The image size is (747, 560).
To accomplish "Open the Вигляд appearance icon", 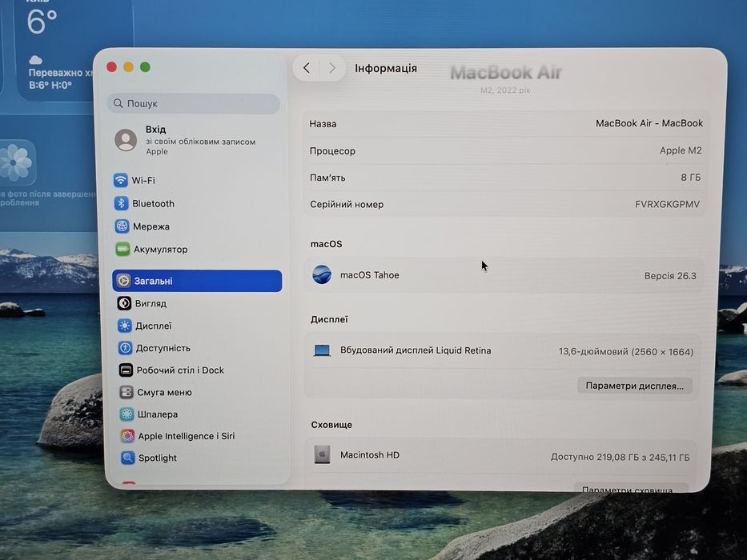I will pos(124,303).
